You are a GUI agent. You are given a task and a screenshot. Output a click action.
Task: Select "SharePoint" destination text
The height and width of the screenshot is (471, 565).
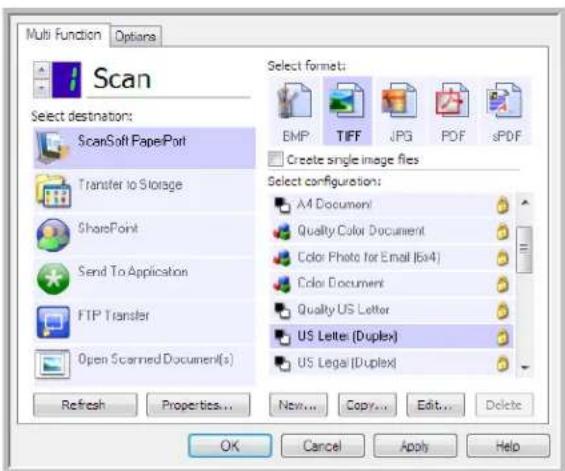coord(108,228)
